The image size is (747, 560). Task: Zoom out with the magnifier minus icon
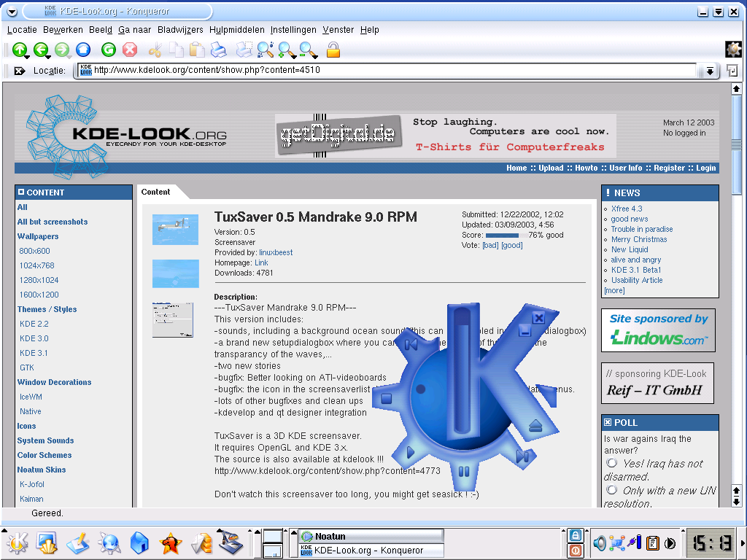306,49
